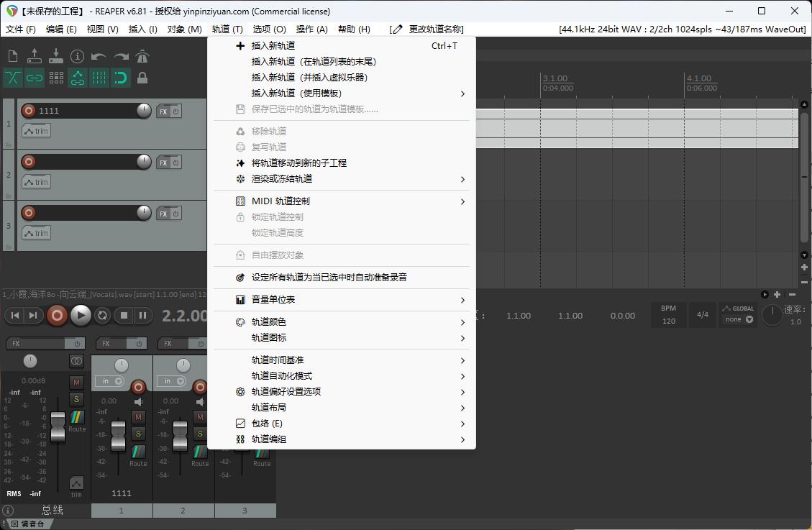Open the GLOBAL automation none dropdown

pyautogui.click(x=739, y=319)
